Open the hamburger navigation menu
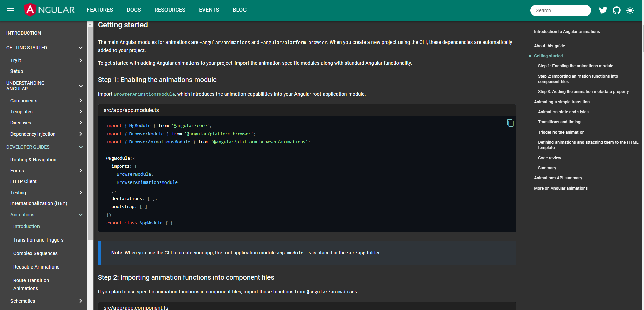 (10, 10)
